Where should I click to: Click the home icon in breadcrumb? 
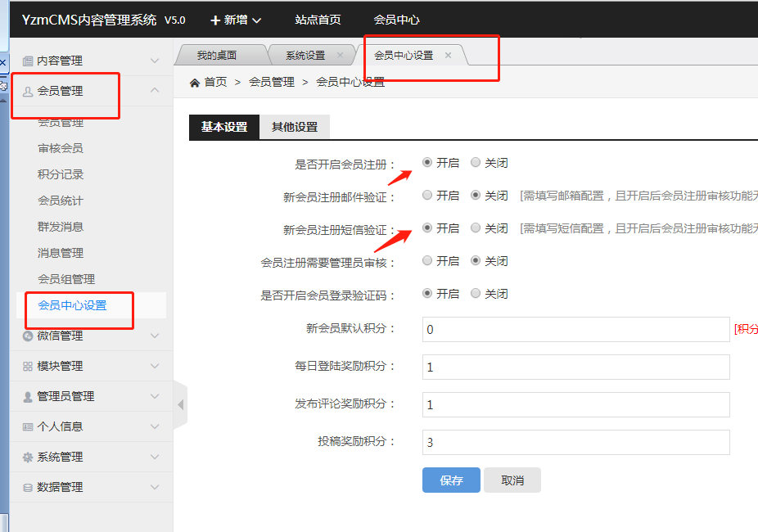[195, 82]
